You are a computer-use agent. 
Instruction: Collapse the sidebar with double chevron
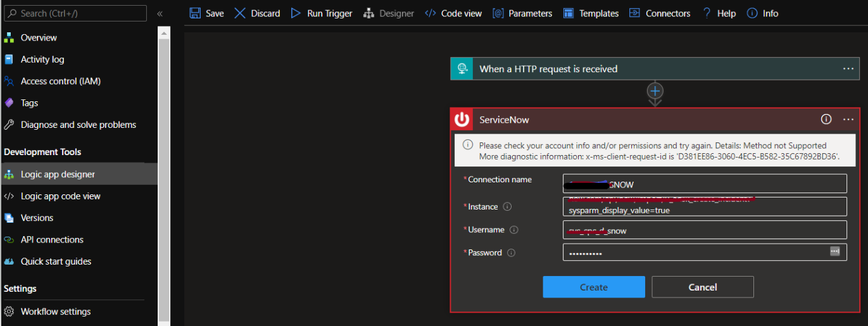(x=160, y=13)
